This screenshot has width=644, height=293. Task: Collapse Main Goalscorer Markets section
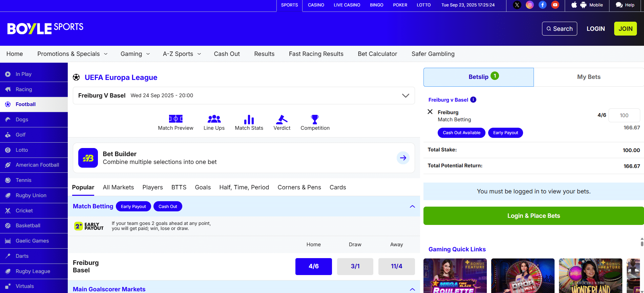pos(412,289)
